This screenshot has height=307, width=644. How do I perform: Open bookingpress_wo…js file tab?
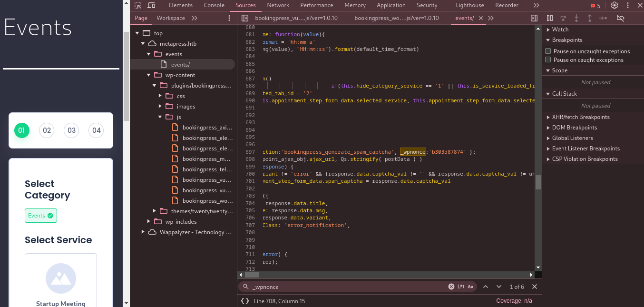click(x=396, y=18)
